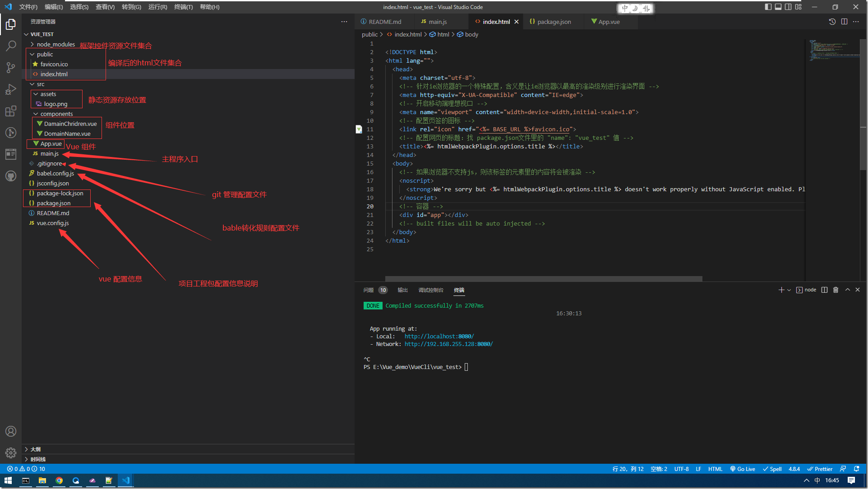Open the DamainChridren.vue file

[70, 124]
